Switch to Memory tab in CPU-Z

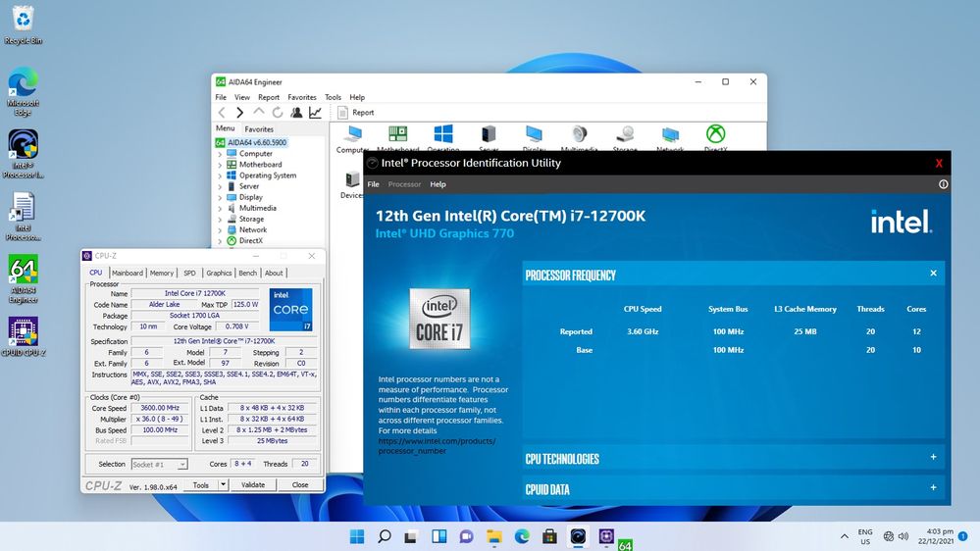[x=162, y=273]
